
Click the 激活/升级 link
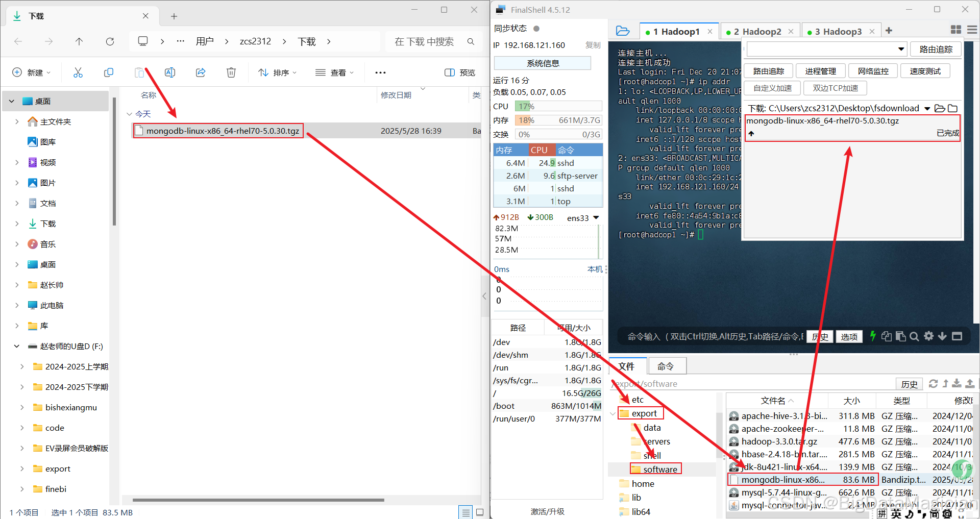pos(547,511)
